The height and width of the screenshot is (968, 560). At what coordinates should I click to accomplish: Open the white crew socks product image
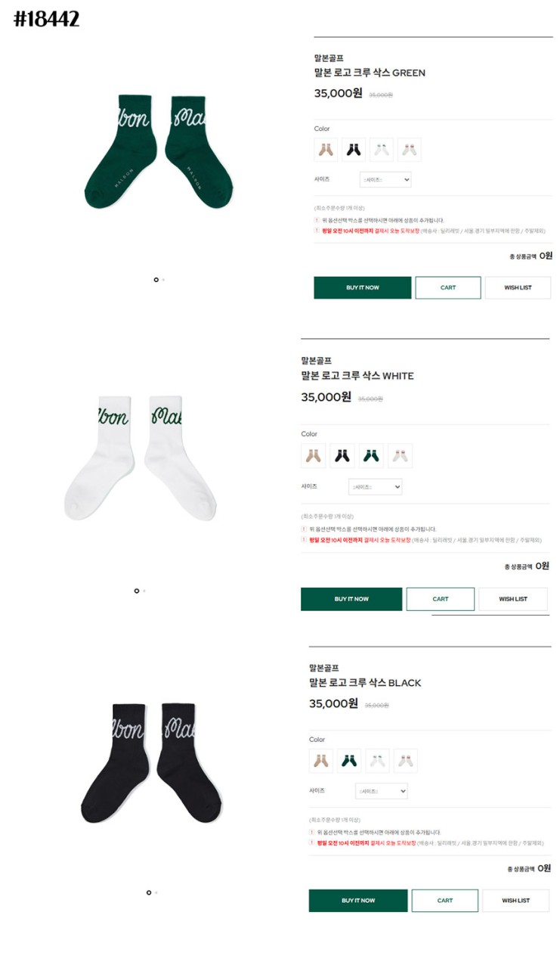(x=141, y=457)
